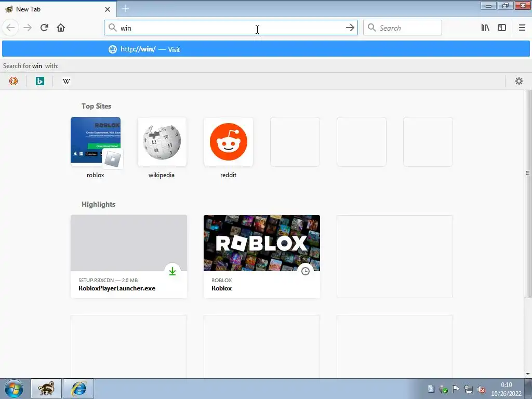Click the Go arrow in the address bar
The height and width of the screenshot is (399, 532).
[350, 28]
